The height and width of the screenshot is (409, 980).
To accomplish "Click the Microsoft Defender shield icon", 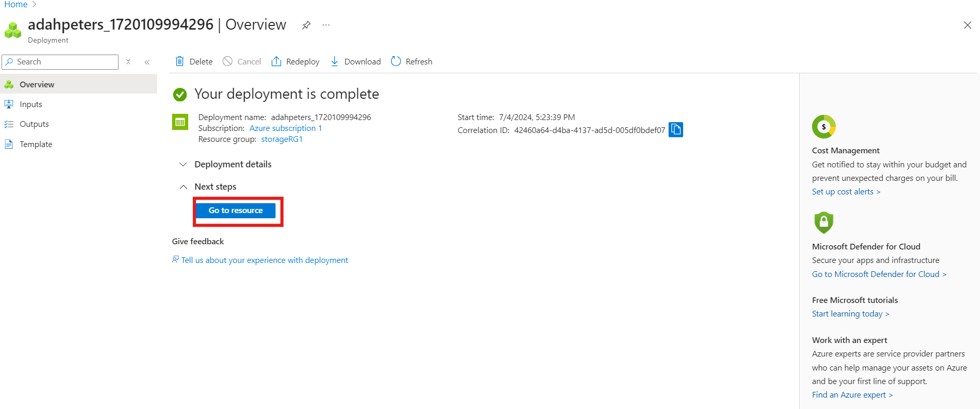I will 824,222.
